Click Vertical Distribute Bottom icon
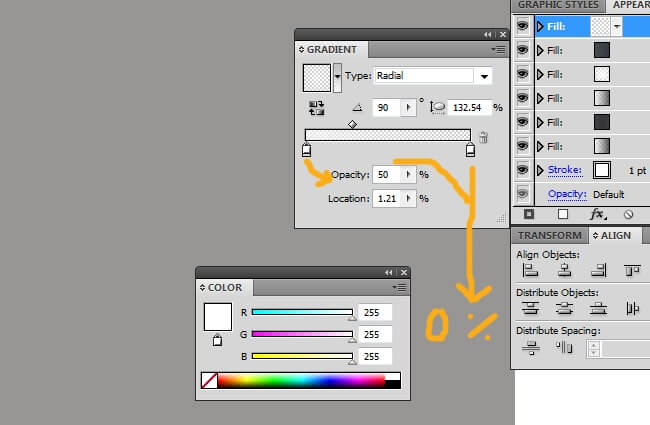The image size is (650, 425). pos(598,308)
